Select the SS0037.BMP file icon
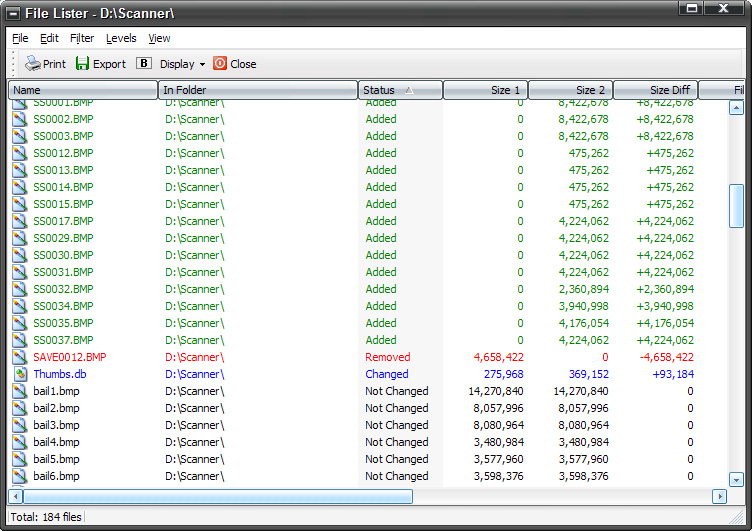 [20, 340]
